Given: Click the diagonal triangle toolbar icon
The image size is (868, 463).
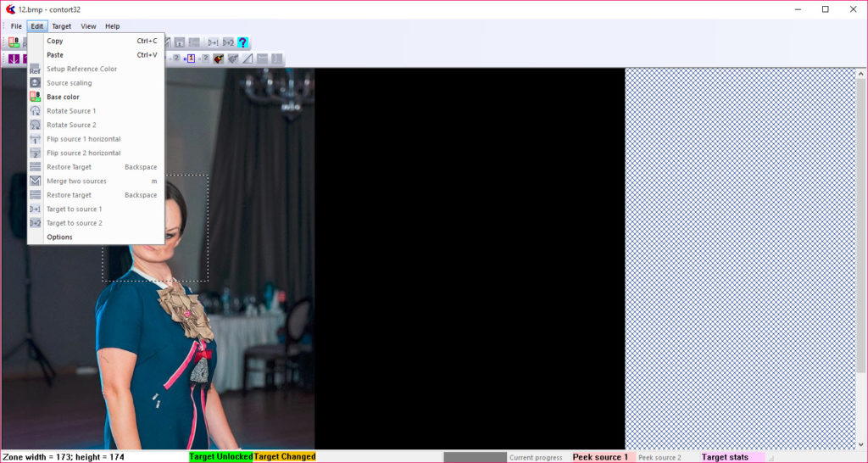Looking at the screenshot, I should 248,59.
